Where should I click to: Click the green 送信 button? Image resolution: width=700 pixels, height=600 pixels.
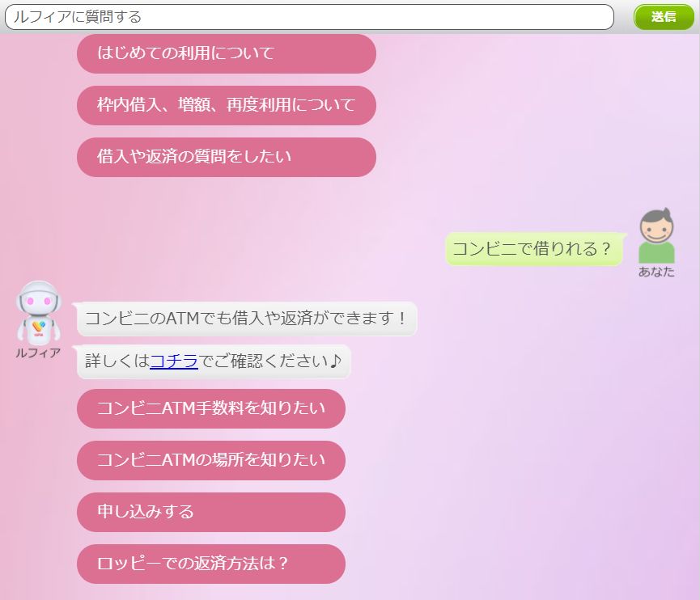click(664, 17)
